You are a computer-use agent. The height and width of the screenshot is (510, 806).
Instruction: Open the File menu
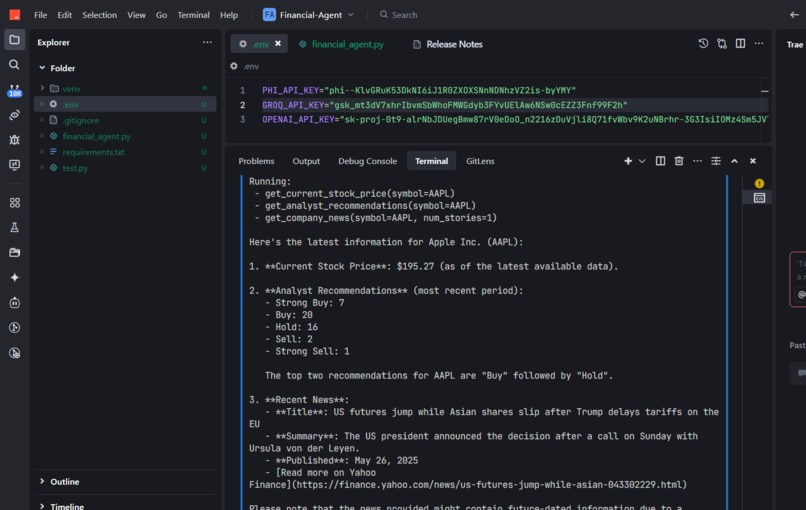click(41, 15)
